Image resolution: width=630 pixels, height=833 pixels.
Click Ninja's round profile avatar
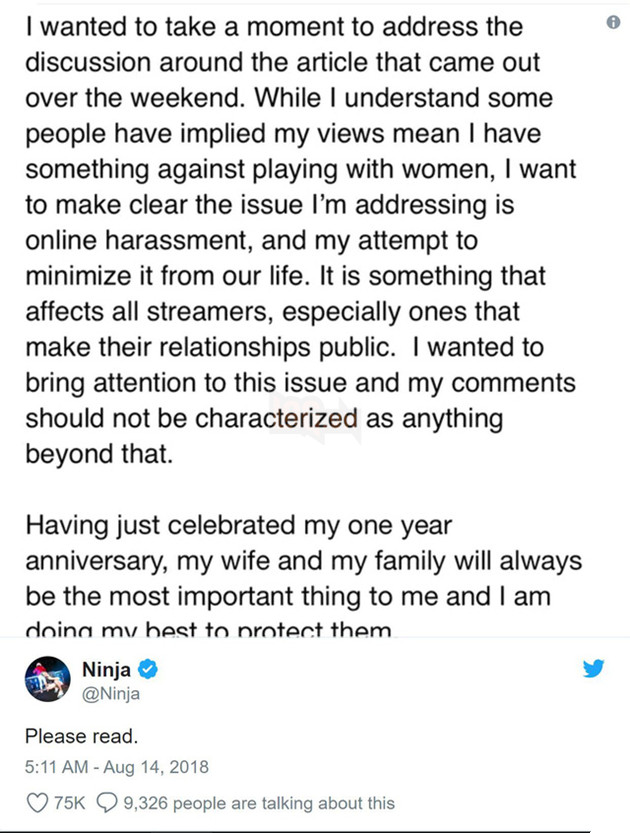click(x=47, y=679)
